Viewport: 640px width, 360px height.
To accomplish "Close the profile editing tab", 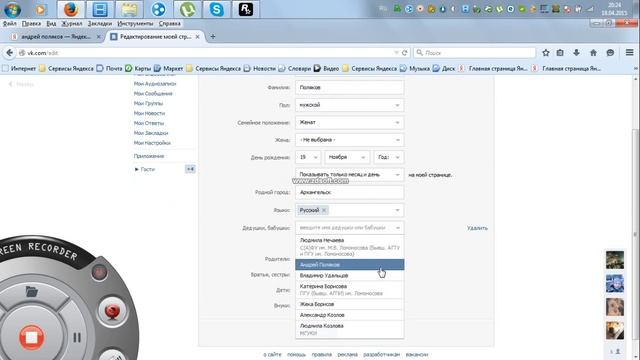I will (x=198, y=37).
